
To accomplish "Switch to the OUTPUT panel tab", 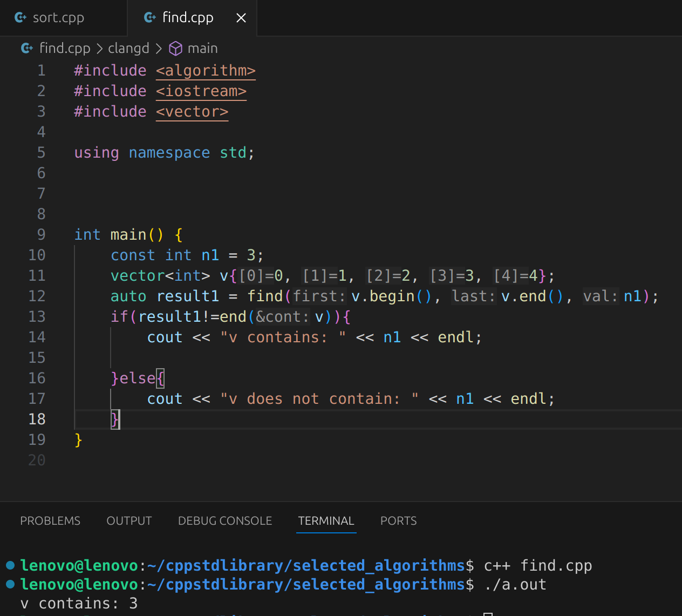I will (129, 521).
